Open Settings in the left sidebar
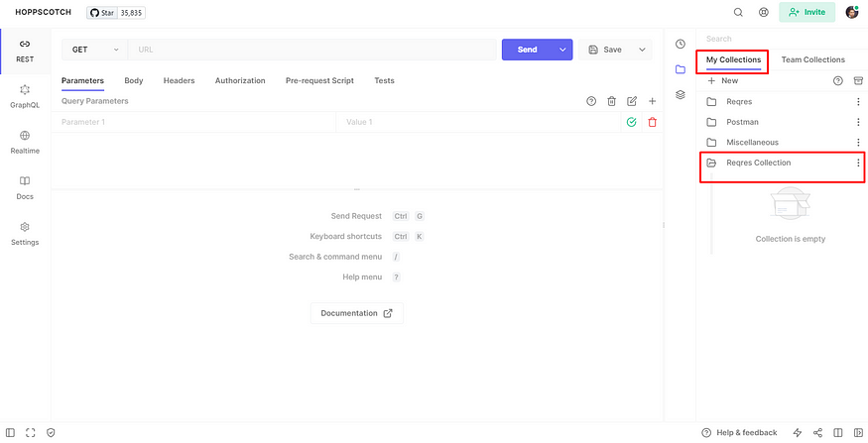This screenshot has height=443, width=868. click(25, 235)
